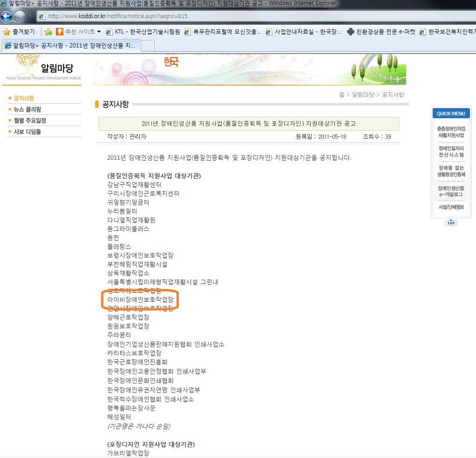Click the 주라꿈터 list entry

point(119,335)
